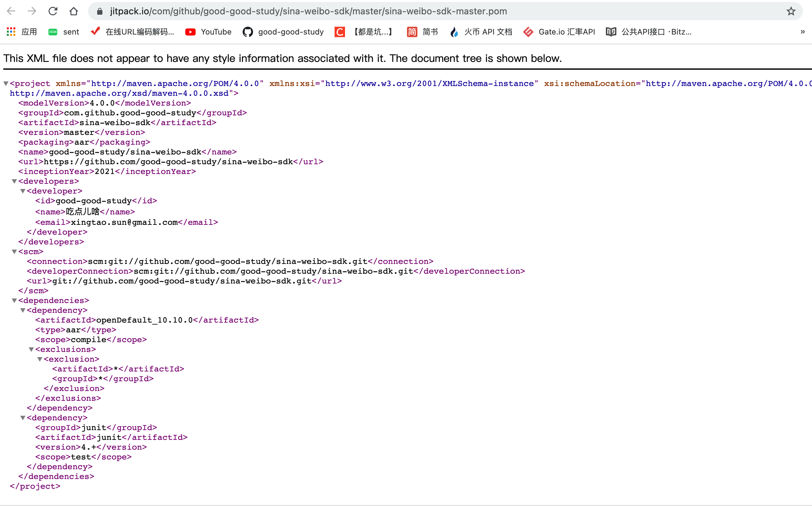
Task: Open the 在线URL编码解码 bookmark
Action: (x=140, y=32)
